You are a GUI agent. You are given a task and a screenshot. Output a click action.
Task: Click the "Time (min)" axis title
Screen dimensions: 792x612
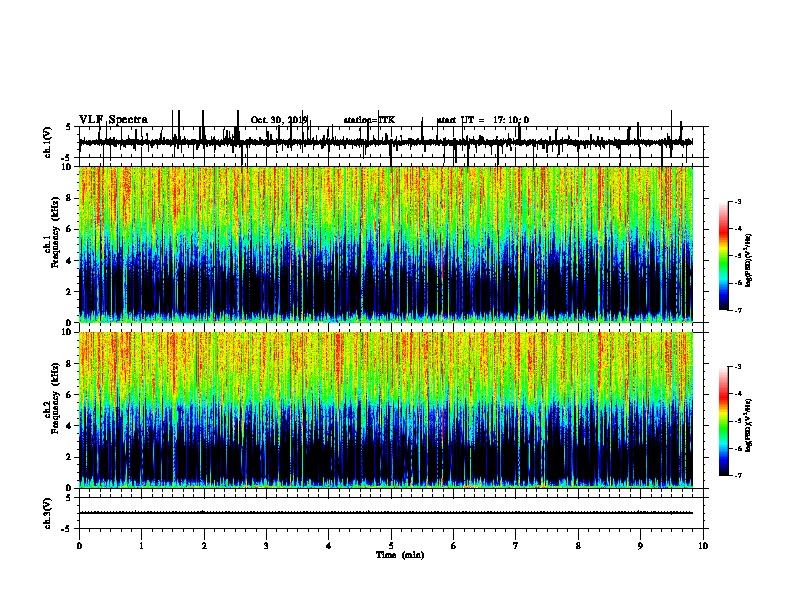point(400,555)
